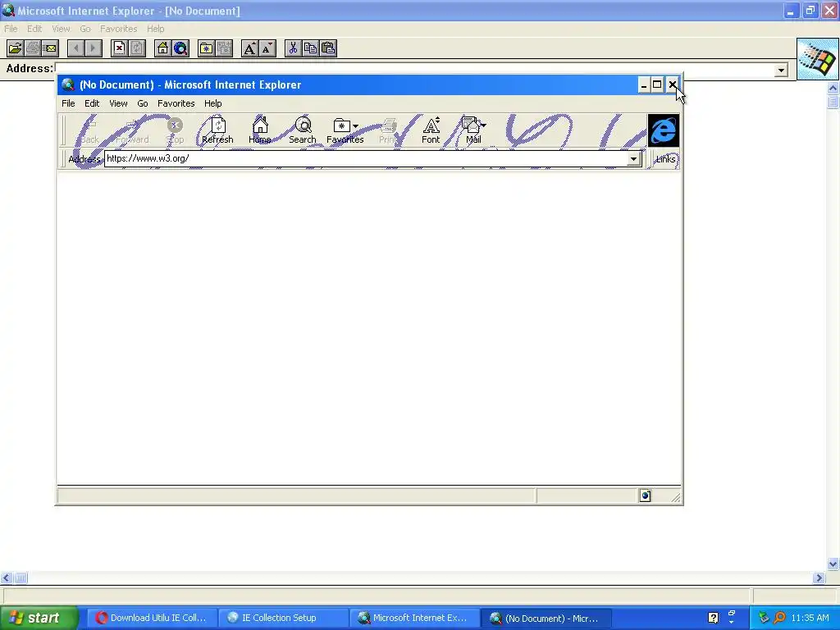Click Paste clipboard icon in background toolbar
Viewport: 840px width, 630px height.
(x=328, y=48)
